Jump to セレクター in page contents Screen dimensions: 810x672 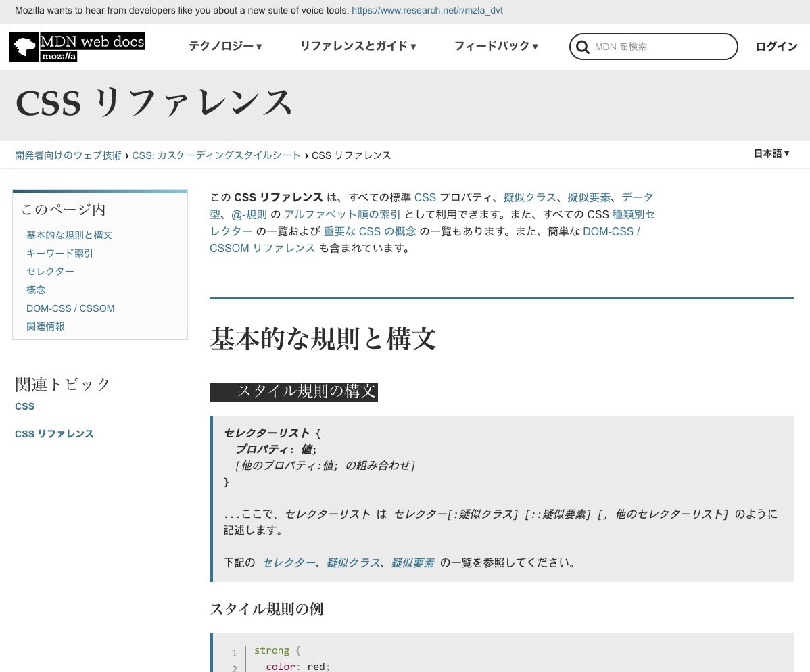(x=50, y=271)
